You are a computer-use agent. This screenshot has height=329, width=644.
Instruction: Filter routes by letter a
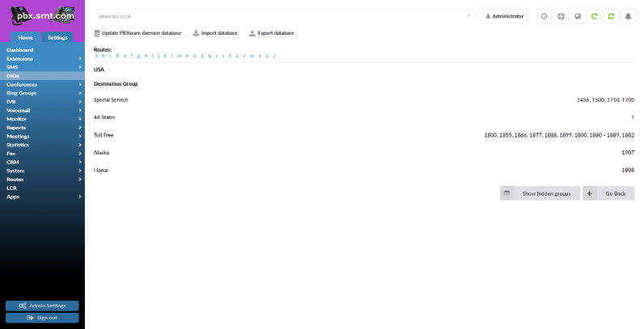95,56
